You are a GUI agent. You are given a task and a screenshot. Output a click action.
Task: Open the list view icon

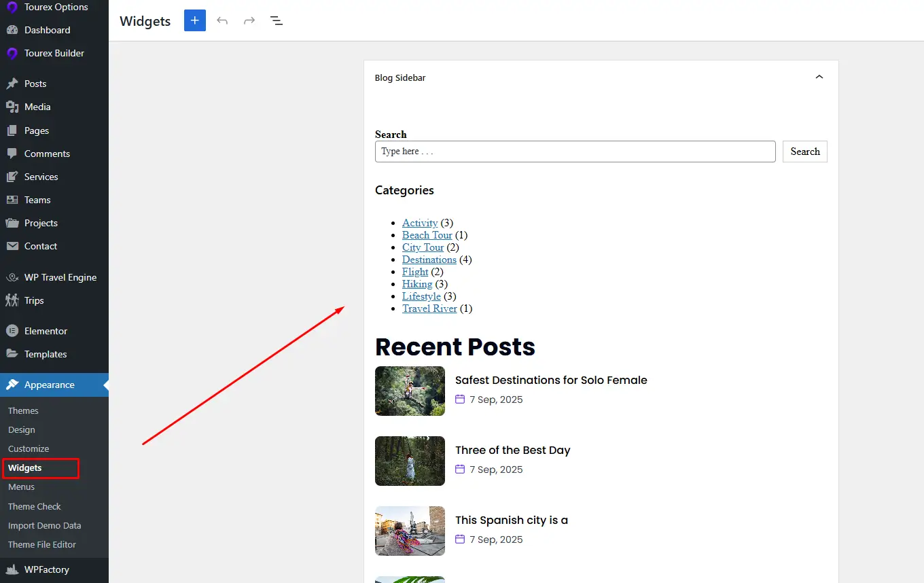[277, 20]
